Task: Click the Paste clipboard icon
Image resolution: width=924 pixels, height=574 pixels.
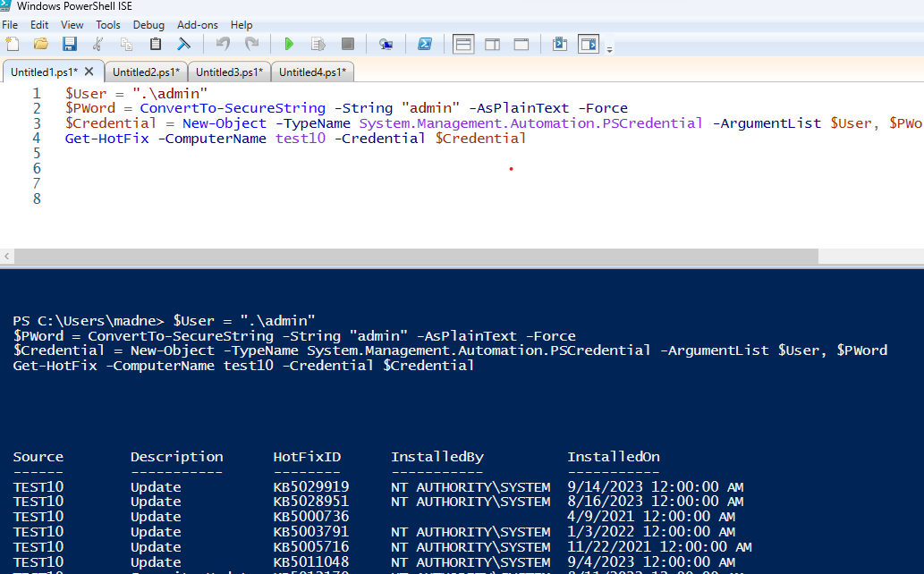Action: coord(155,44)
